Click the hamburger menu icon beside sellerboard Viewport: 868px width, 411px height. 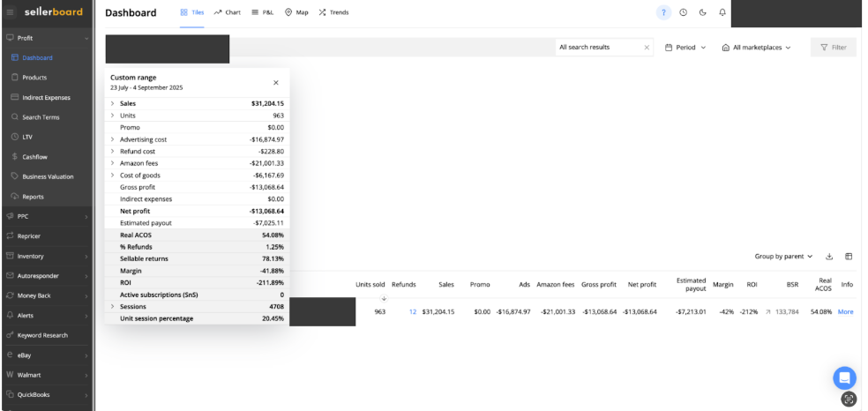point(9,12)
